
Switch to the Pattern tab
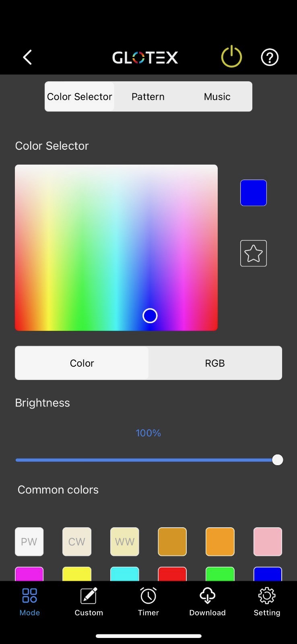click(x=148, y=97)
